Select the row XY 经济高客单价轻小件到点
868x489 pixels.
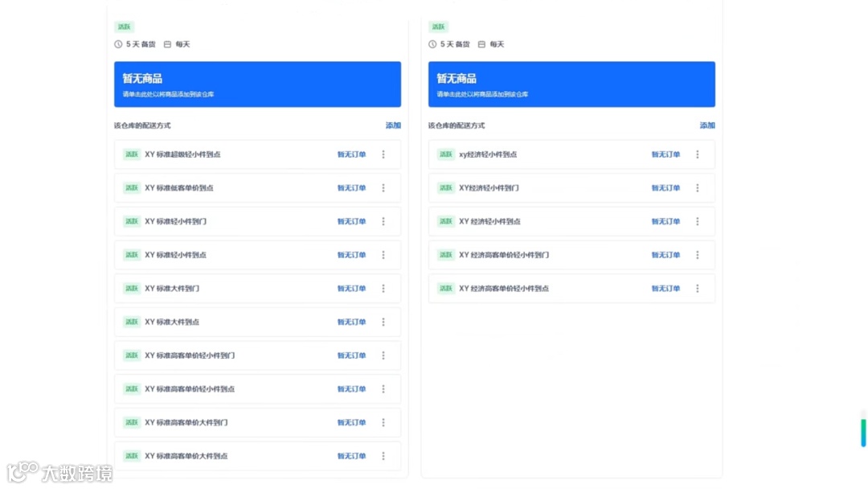[x=572, y=289]
